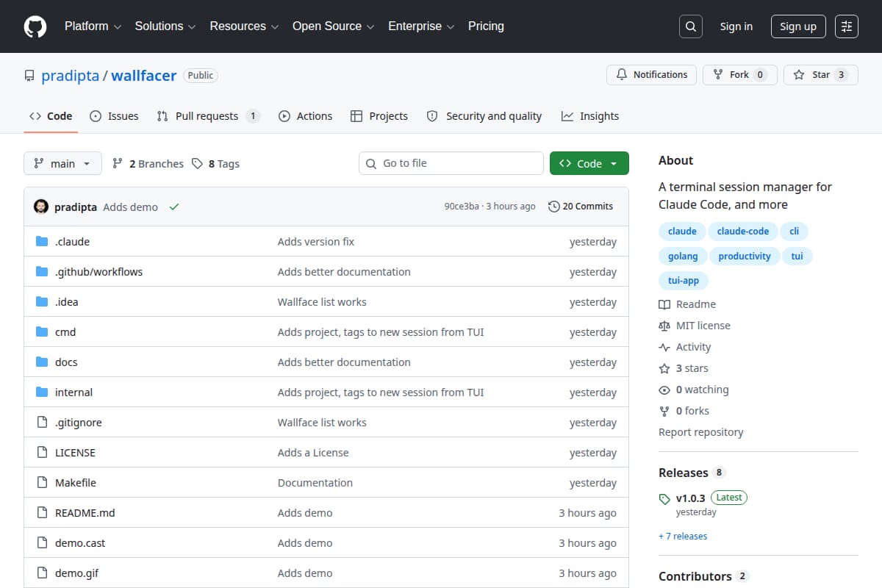Switch to Security and quality tab
882x588 pixels.
click(484, 116)
